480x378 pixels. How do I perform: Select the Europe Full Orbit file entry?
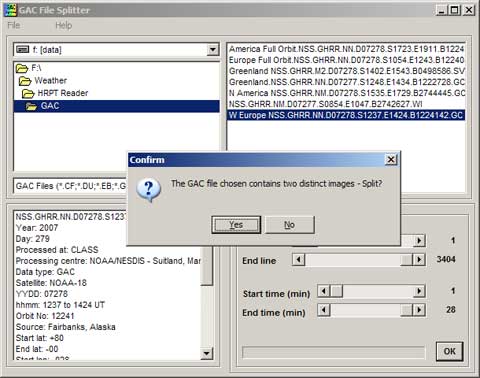346,60
